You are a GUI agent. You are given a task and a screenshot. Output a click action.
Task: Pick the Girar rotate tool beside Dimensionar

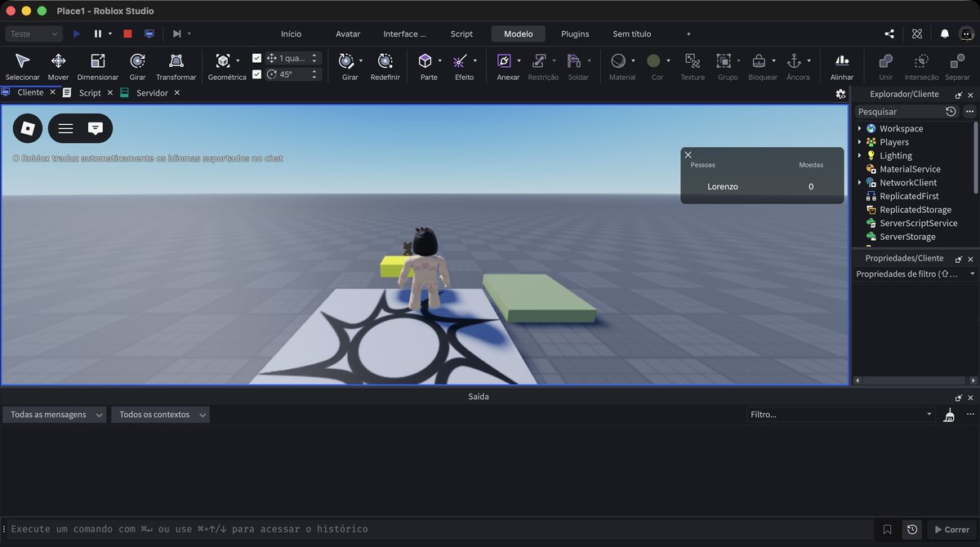pos(137,61)
